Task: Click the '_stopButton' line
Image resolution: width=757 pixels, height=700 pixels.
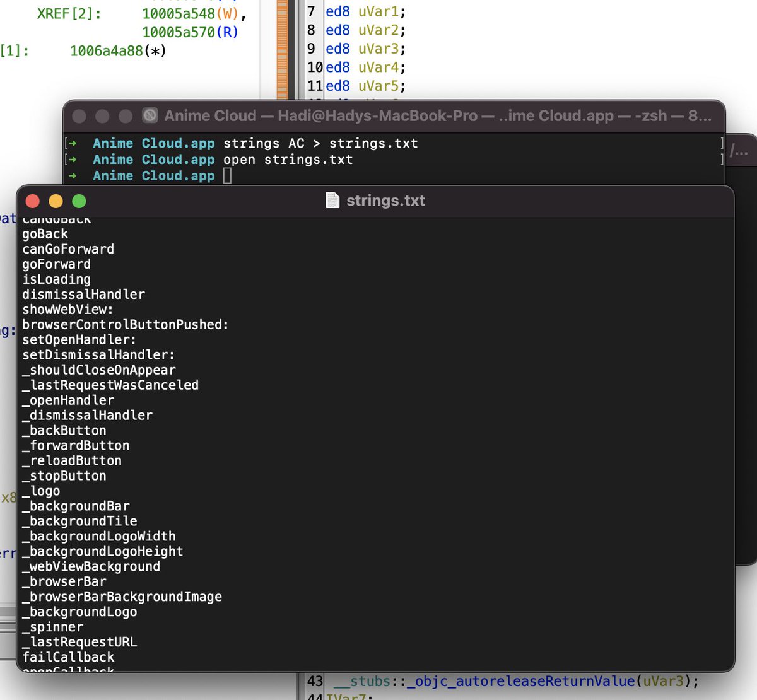Action: (x=64, y=476)
